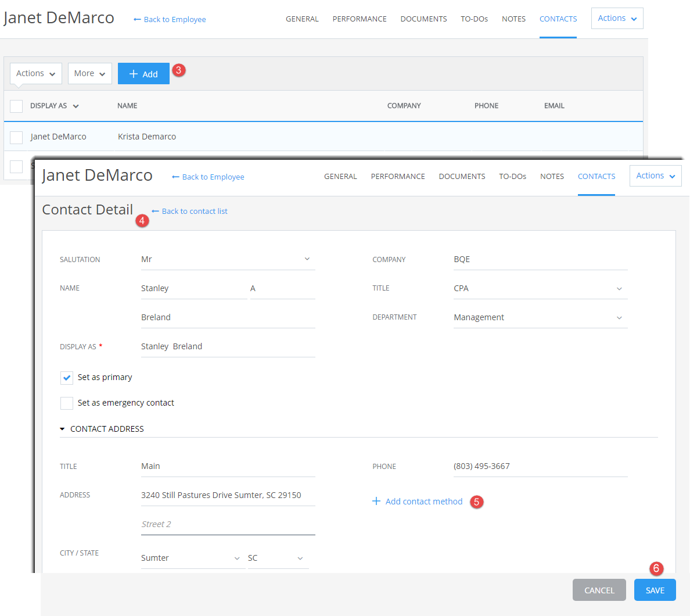Uncheck Set as primary checkbox
This screenshot has width=690, height=616.
click(x=67, y=378)
